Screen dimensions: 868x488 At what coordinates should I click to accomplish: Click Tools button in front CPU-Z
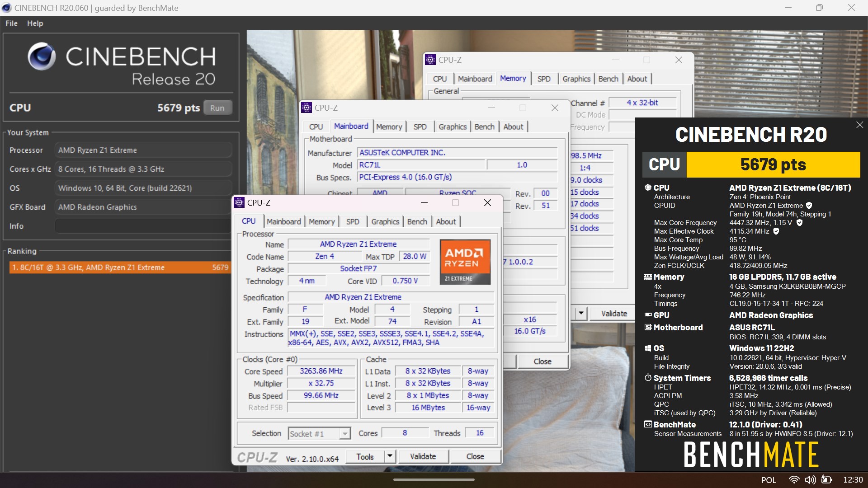pos(365,456)
